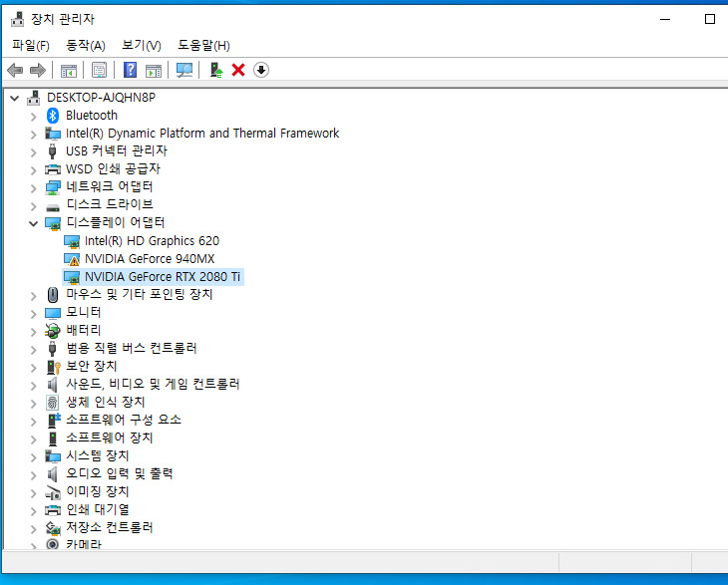Image resolution: width=728 pixels, height=585 pixels.
Task: Click the 디스크 드라이브 drive icon
Action: [x=53, y=207]
